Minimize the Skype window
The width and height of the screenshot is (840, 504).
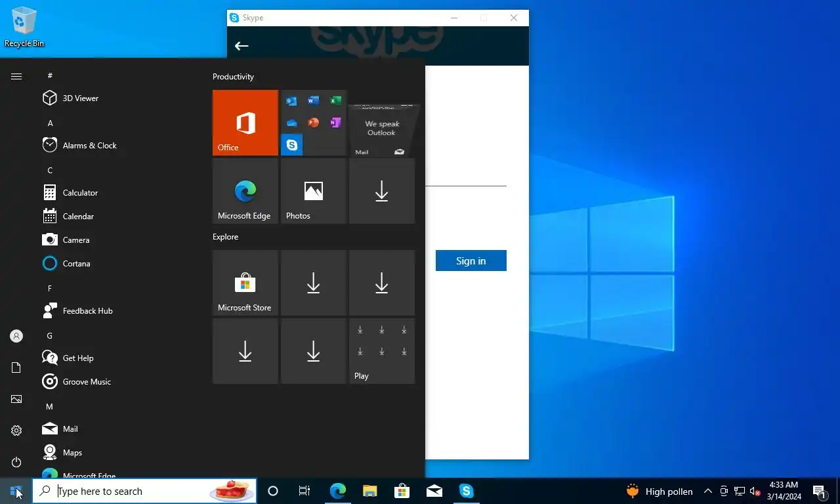point(454,18)
